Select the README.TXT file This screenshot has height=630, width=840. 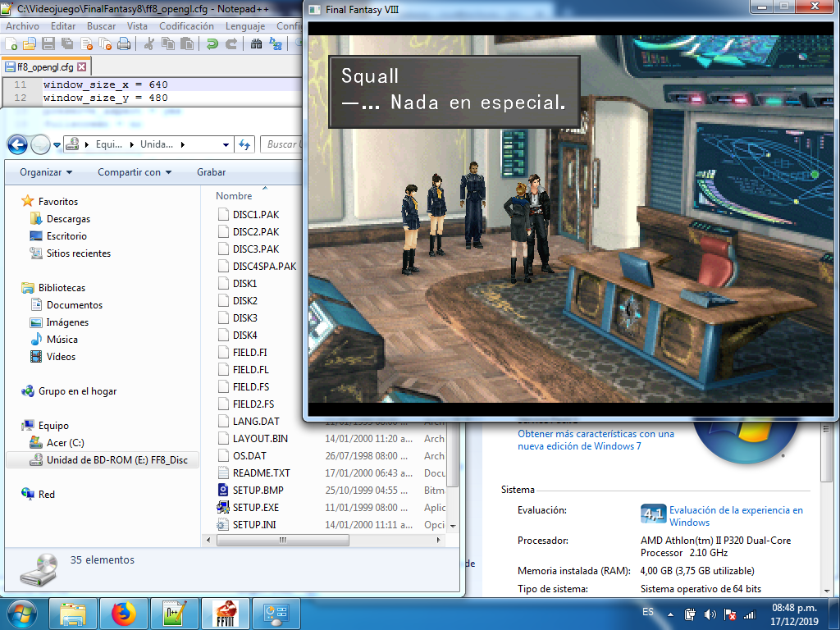pos(261,473)
